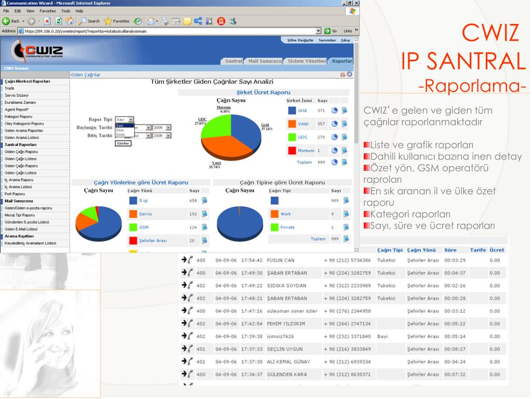The width and height of the screenshot is (532, 399).
Task: Open the View menu
Action: coord(30,11)
